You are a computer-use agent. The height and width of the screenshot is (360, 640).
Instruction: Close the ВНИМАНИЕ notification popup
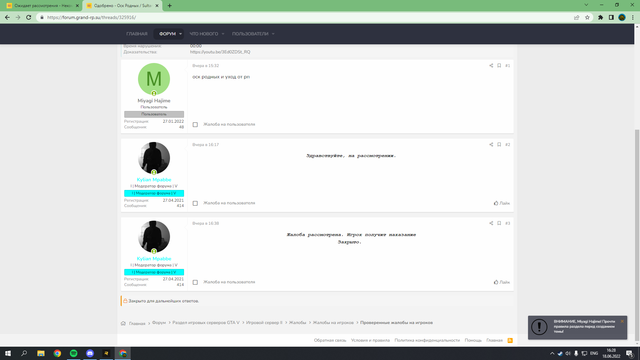tap(622, 321)
